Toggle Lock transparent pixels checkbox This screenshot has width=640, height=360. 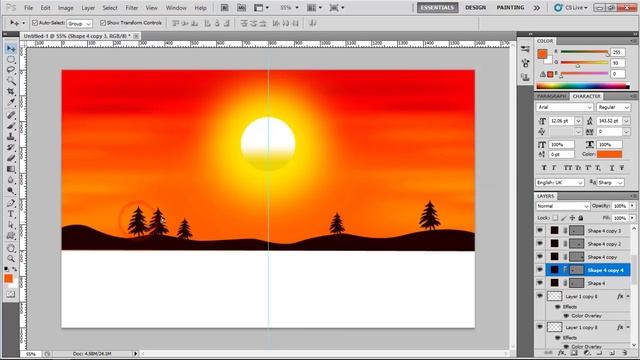[555, 218]
